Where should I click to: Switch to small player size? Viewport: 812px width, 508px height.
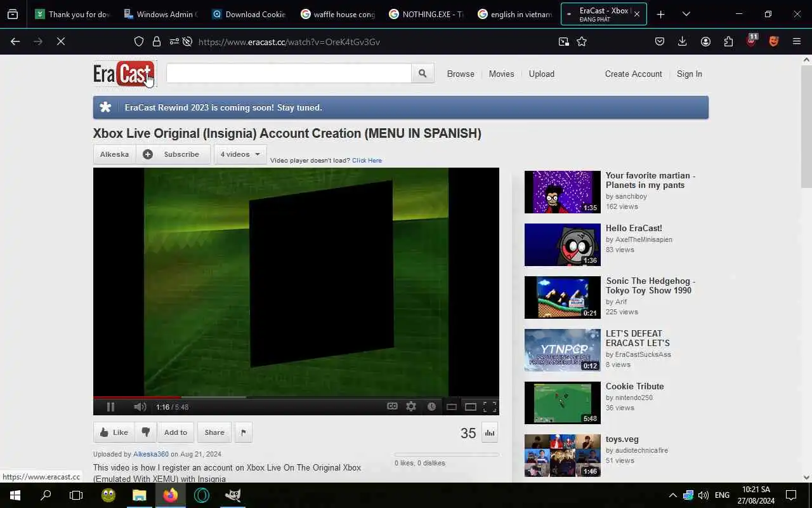point(452,407)
